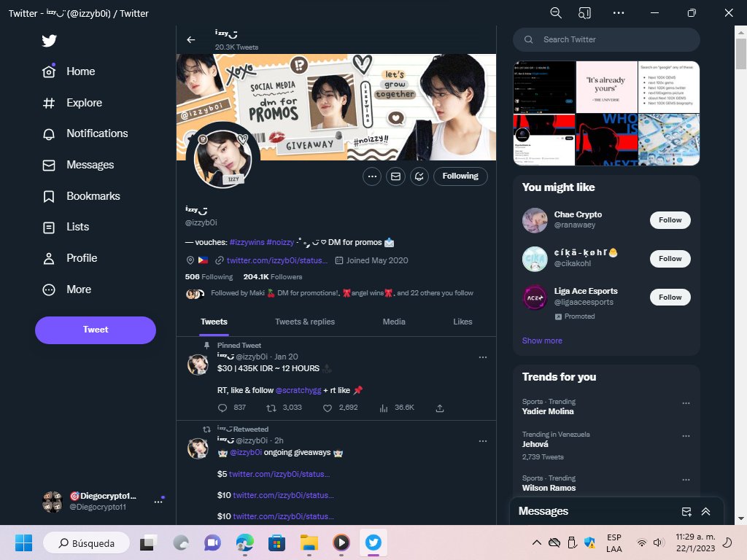Viewport: 747px width, 560px height.
Task: Click the page scrollbar thumb
Action: point(741,54)
